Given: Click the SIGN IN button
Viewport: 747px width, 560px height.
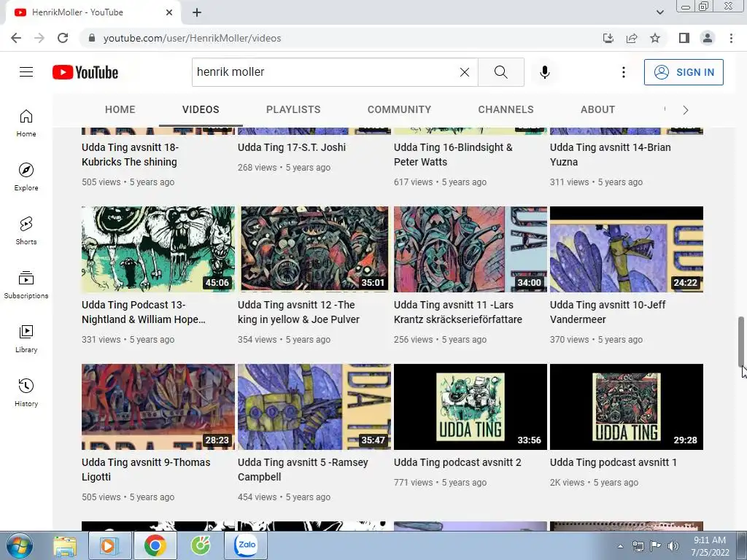Looking at the screenshot, I should point(684,72).
